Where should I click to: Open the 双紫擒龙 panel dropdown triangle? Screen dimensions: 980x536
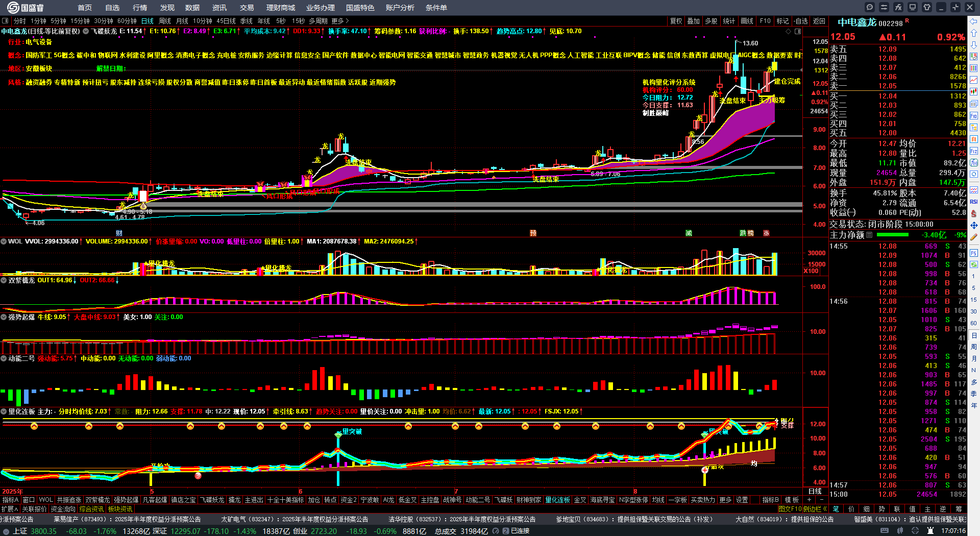(4, 280)
